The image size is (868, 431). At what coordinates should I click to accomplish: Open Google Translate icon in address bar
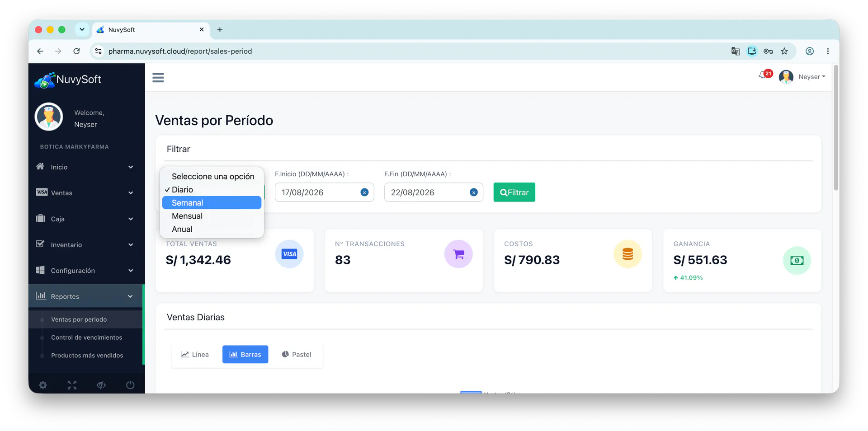[x=736, y=51]
